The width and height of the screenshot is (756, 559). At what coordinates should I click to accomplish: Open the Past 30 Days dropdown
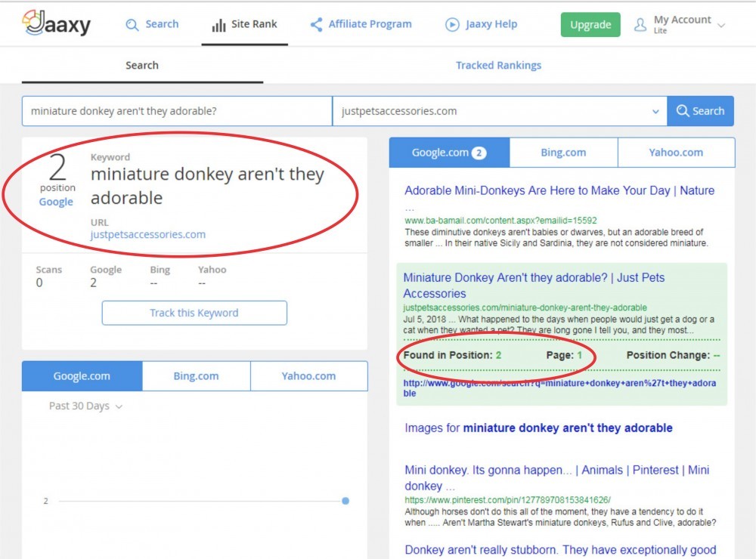[85, 406]
